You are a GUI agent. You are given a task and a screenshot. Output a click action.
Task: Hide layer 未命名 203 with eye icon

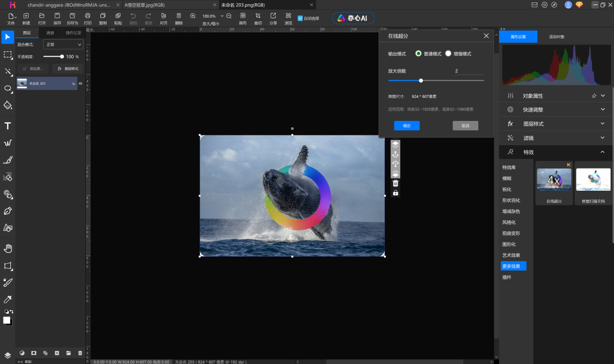80,83
